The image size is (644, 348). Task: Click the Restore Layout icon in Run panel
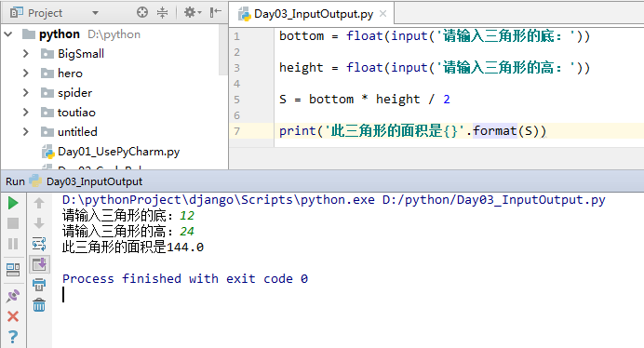point(13,270)
